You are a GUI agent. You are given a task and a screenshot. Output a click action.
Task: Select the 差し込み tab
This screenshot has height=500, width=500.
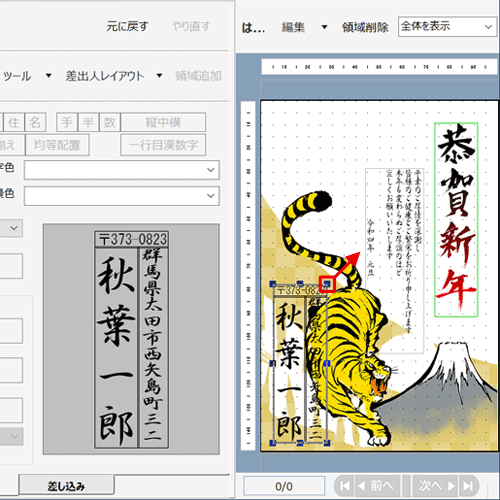pos(66,486)
